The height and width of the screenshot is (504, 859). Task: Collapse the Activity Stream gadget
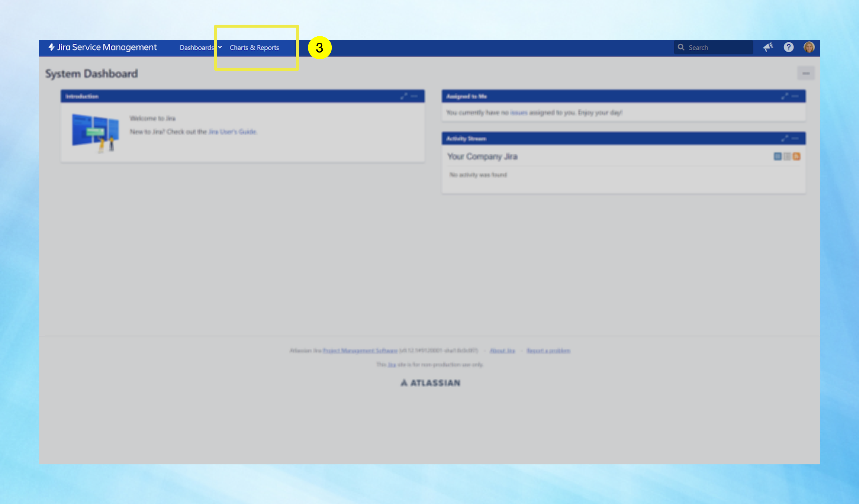click(795, 139)
